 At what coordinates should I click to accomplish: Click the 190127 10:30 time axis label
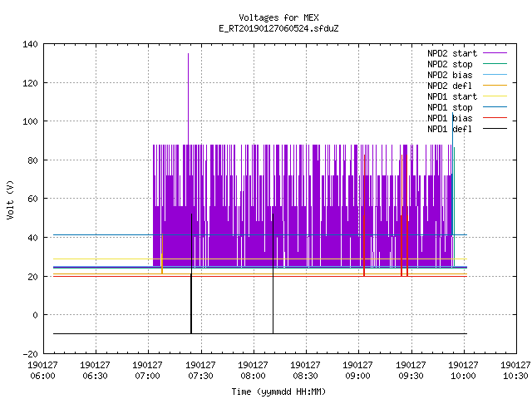pos(515,371)
